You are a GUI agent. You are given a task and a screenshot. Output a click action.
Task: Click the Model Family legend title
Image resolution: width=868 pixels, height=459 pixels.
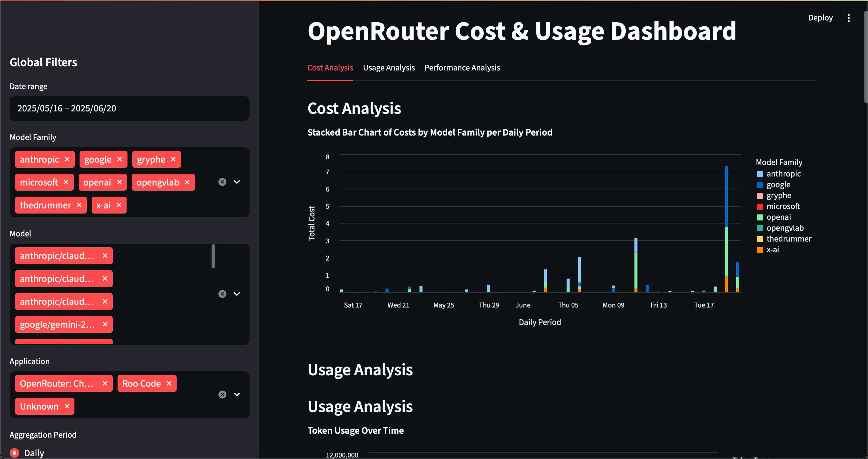click(779, 162)
